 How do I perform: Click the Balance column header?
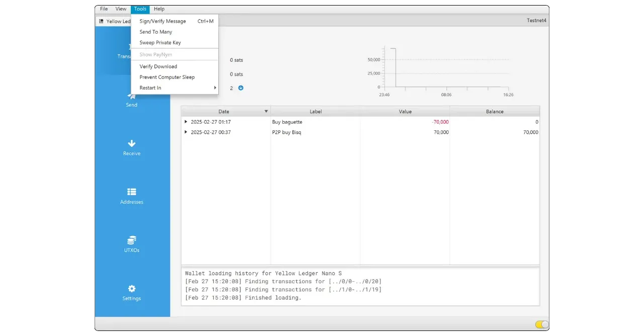tap(494, 112)
